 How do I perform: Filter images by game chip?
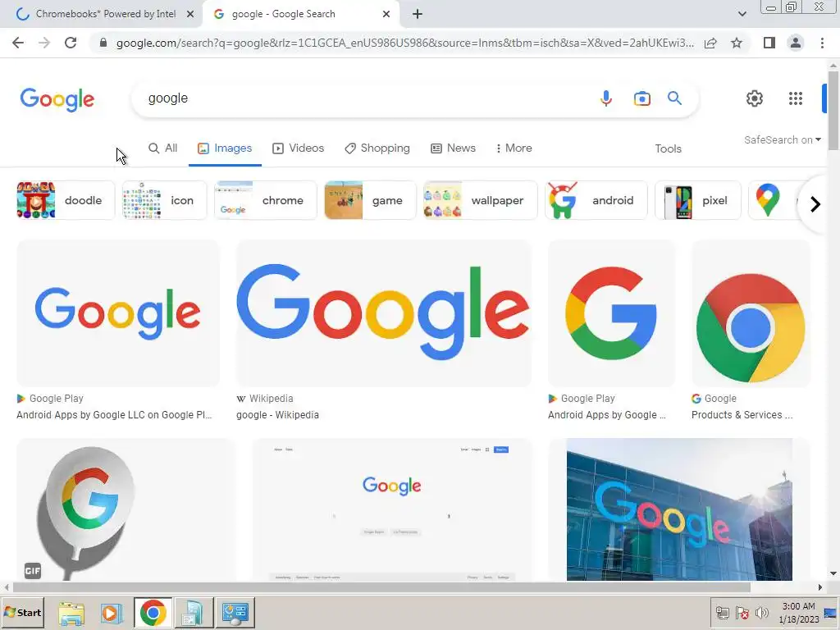click(370, 200)
